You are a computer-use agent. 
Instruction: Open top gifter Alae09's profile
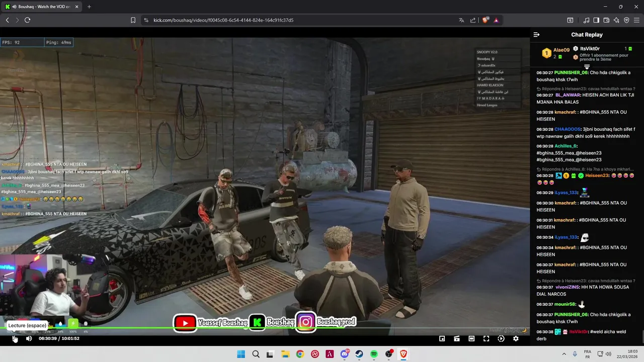561,50
